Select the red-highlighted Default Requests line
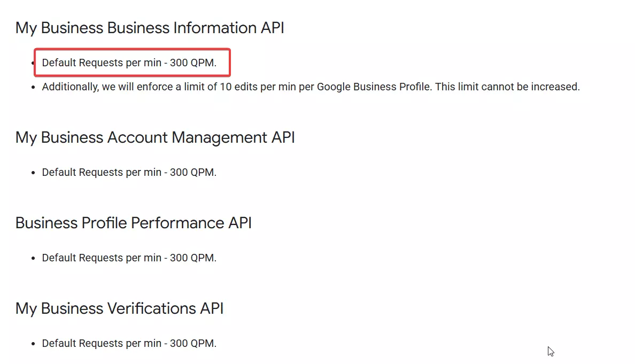This screenshot has height=364, width=635. 129,63
